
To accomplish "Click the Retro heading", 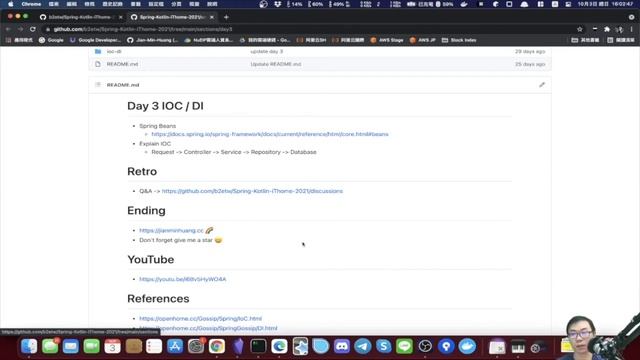I will click(142, 171).
